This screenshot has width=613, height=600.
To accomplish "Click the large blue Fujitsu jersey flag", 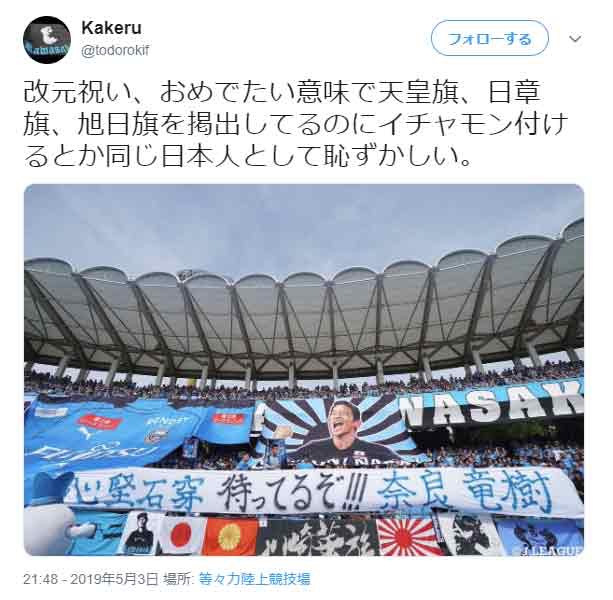I will click(106, 432).
